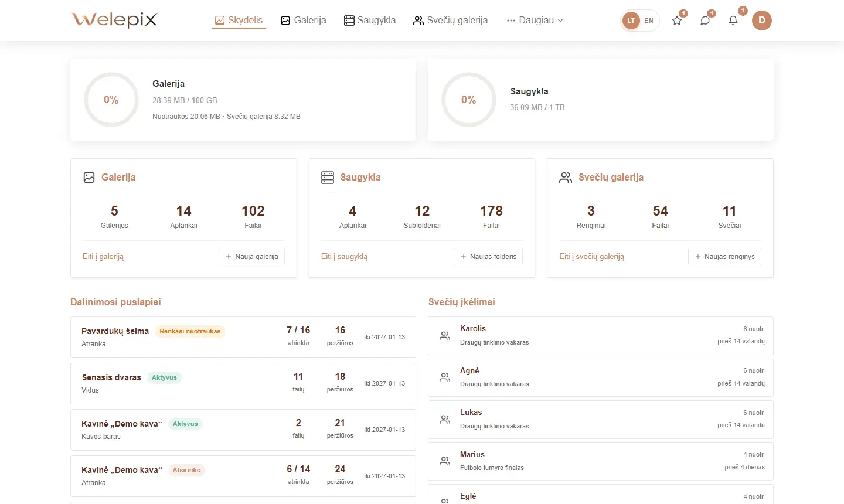Open the Skydelis tab

coord(239,21)
